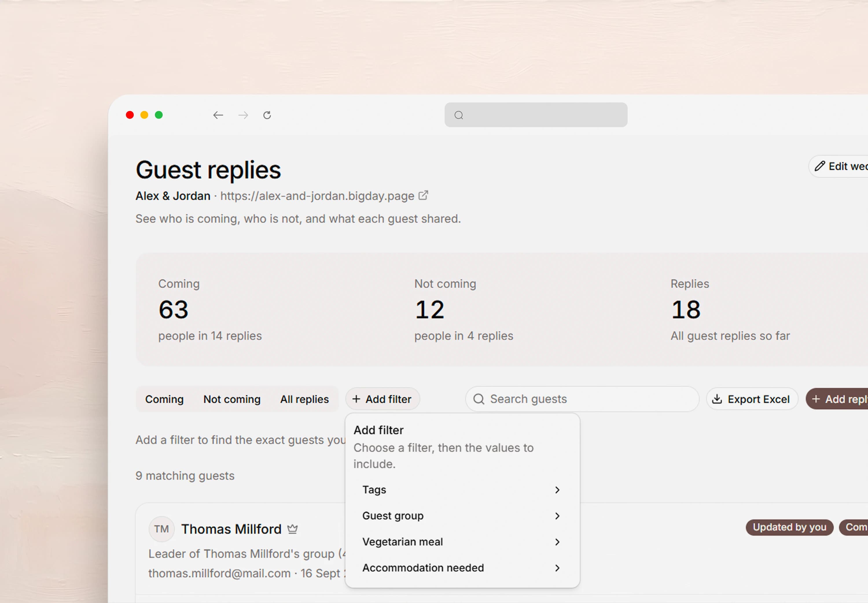Click the TM avatar circle
This screenshot has width=868, height=603.
tap(161, 529)
